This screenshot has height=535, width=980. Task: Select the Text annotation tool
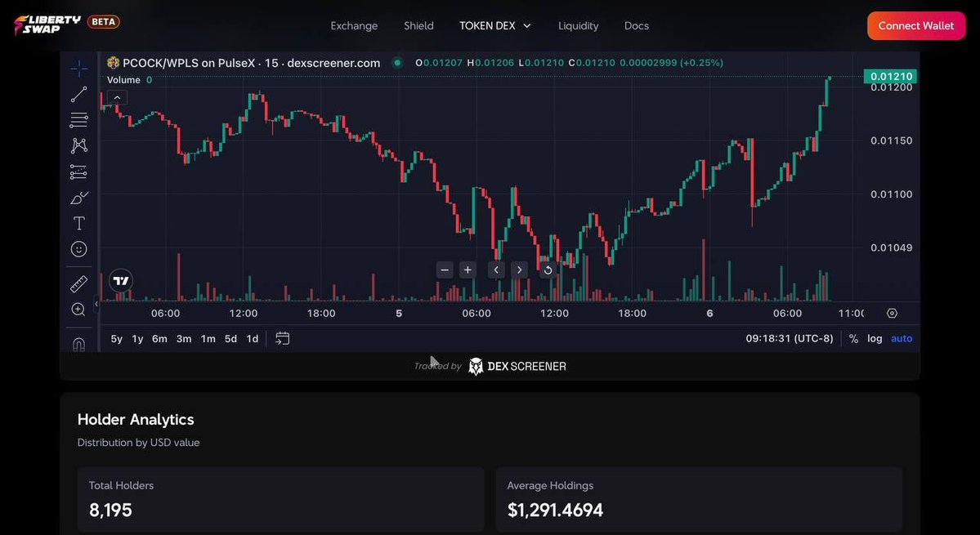78,224
